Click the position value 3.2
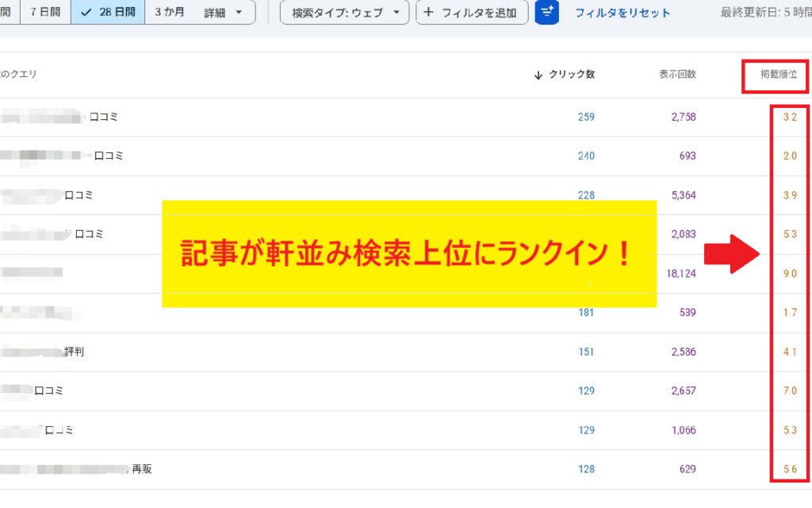 click(x=790, y=117)
